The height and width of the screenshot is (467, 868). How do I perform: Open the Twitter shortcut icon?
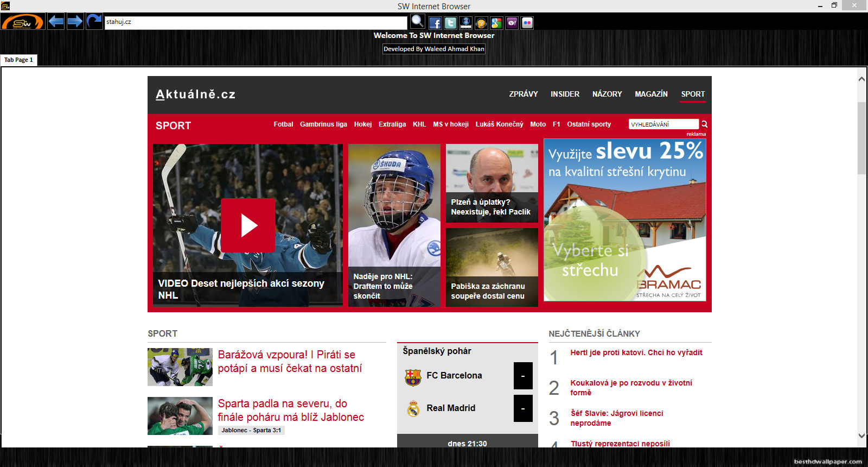click(450, 23)
